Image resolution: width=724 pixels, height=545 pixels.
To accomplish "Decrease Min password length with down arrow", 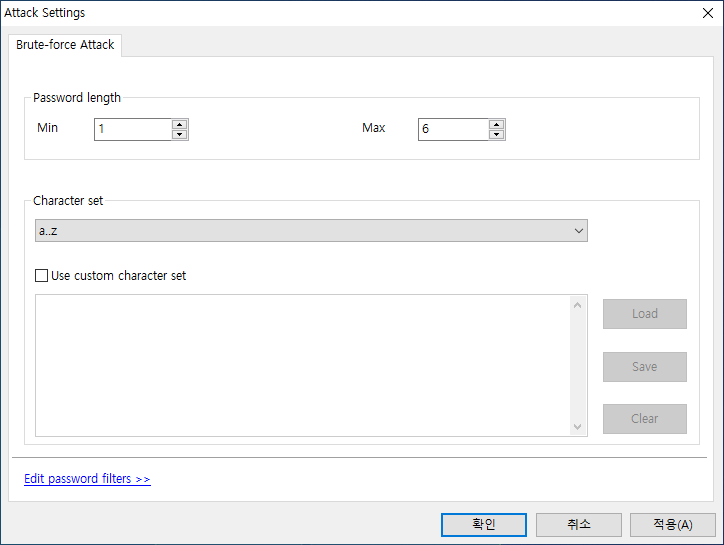I will click(x=180, y=134).
